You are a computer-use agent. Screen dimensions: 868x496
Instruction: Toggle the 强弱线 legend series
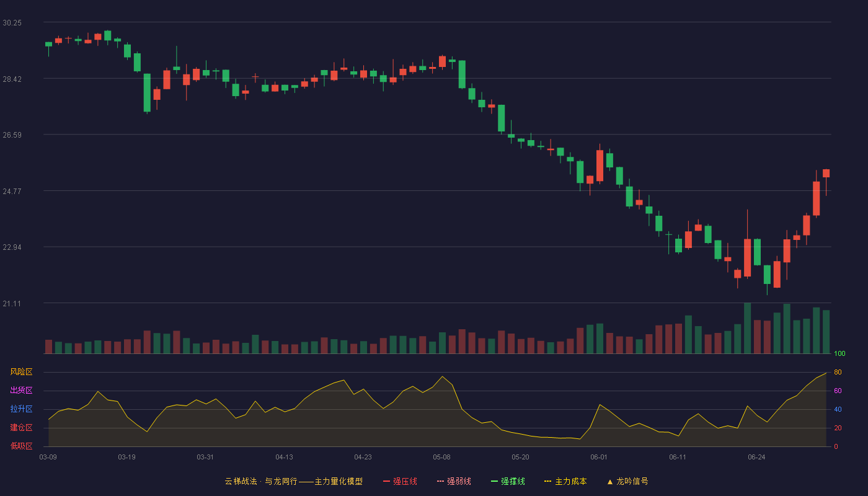click(454, 481)
